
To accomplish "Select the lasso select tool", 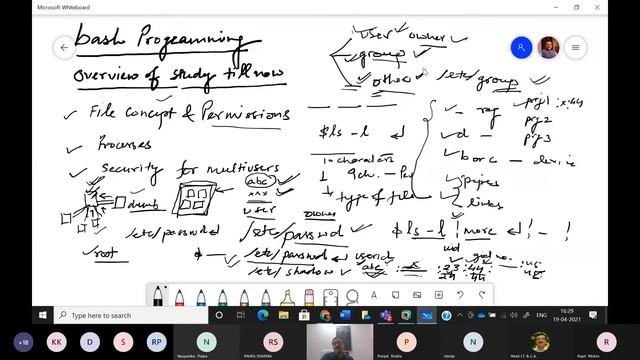I will click(352, 296).
